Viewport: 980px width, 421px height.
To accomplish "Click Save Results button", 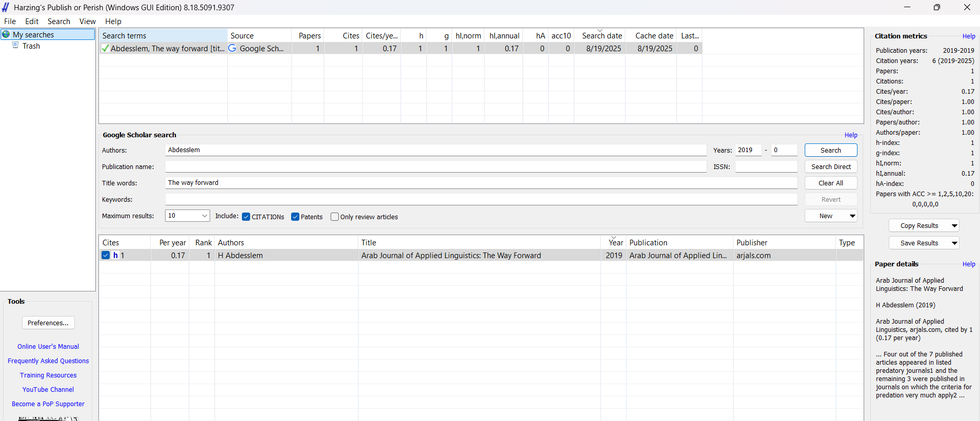I will 919,243.
